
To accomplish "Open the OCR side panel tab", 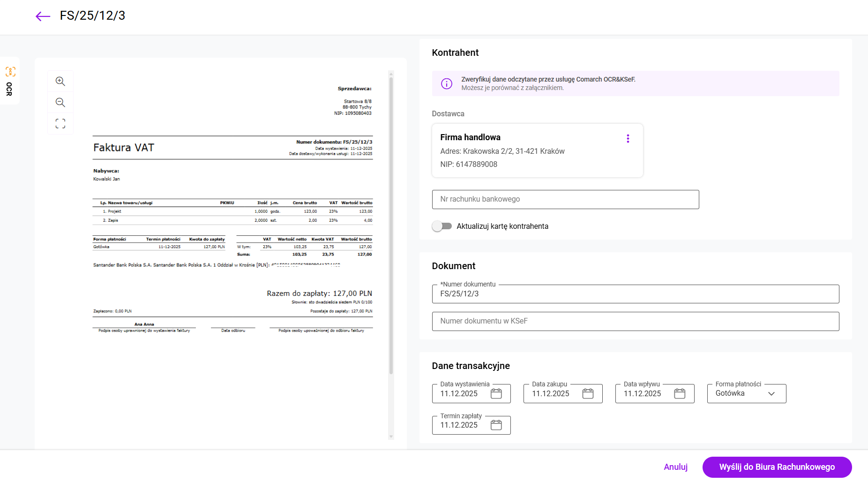I will tap(10, 81).
